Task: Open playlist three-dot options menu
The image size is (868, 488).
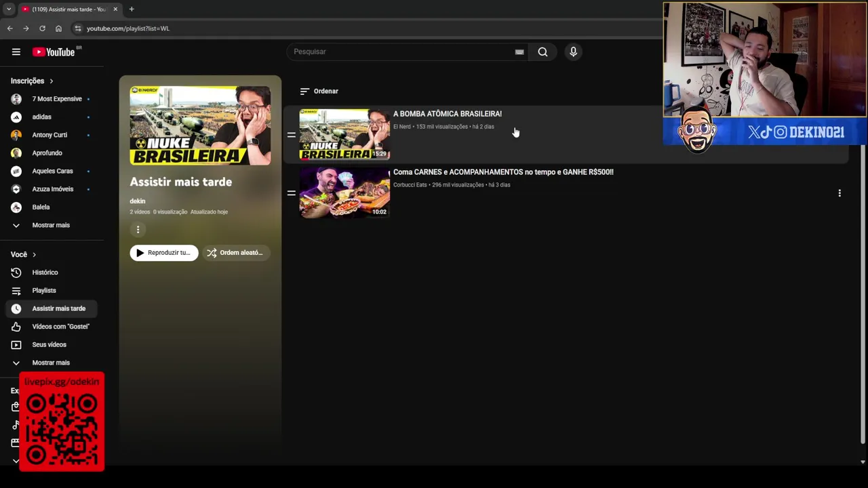Action: pos(138,230)
